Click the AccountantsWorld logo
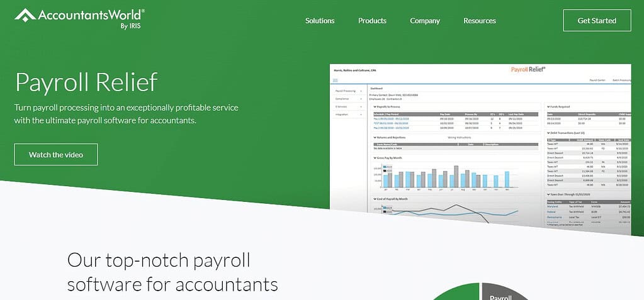 pos(79,18)
